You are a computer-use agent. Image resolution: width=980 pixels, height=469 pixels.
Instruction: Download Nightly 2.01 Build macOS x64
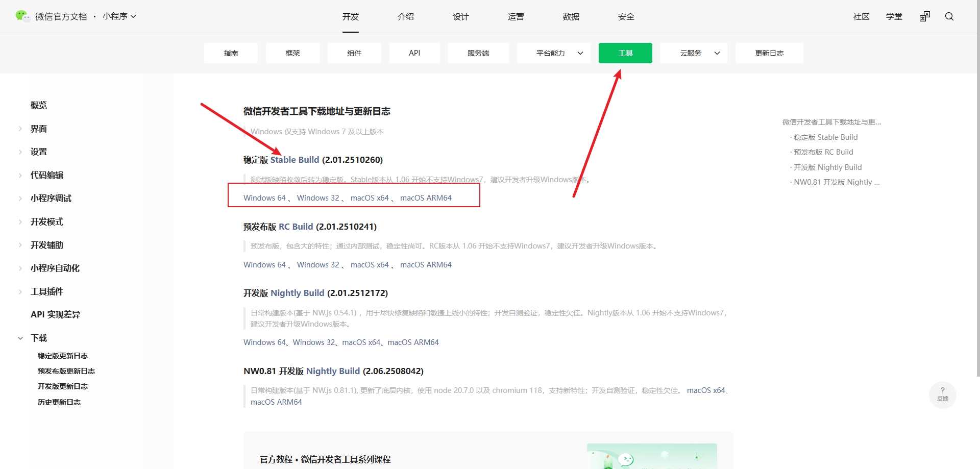tap(361, 342)
